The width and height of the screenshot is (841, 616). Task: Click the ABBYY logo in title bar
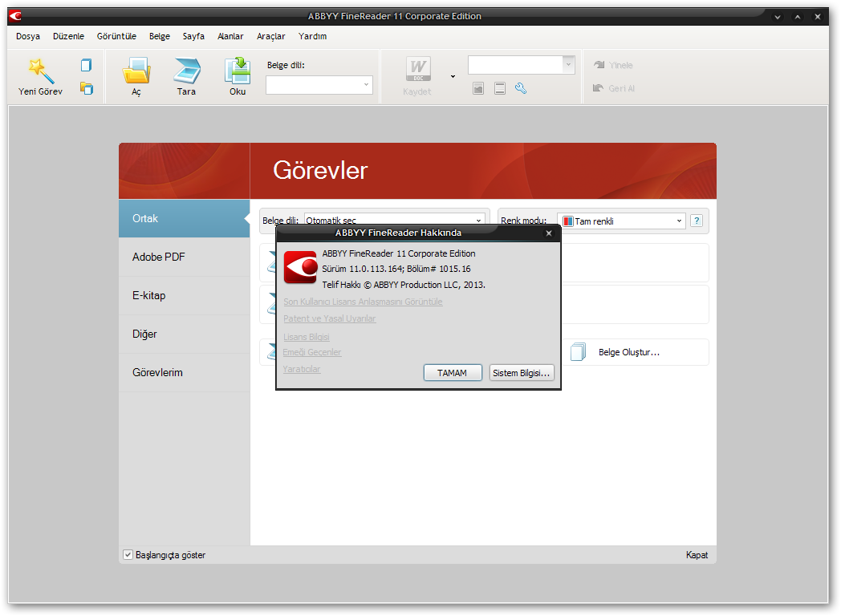15,16
